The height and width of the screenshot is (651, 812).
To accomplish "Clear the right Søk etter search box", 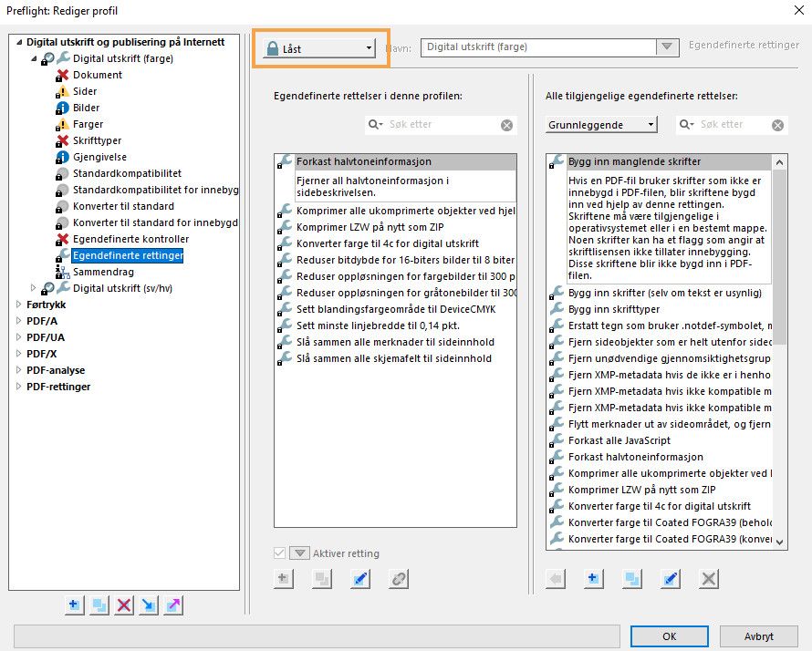I will [x=778, y=125].
